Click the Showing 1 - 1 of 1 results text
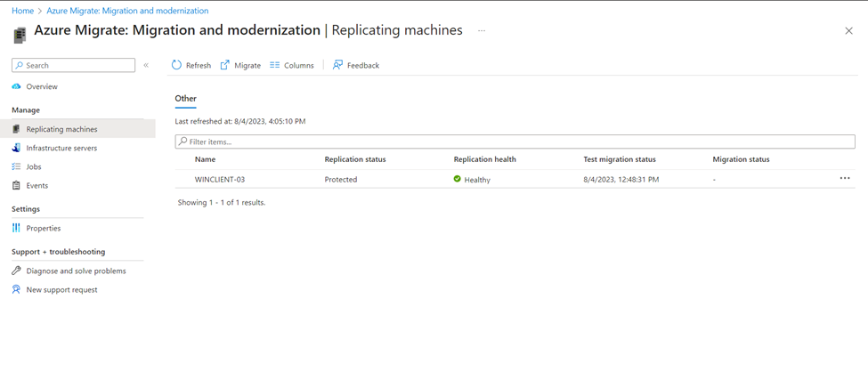 [222, 203]
